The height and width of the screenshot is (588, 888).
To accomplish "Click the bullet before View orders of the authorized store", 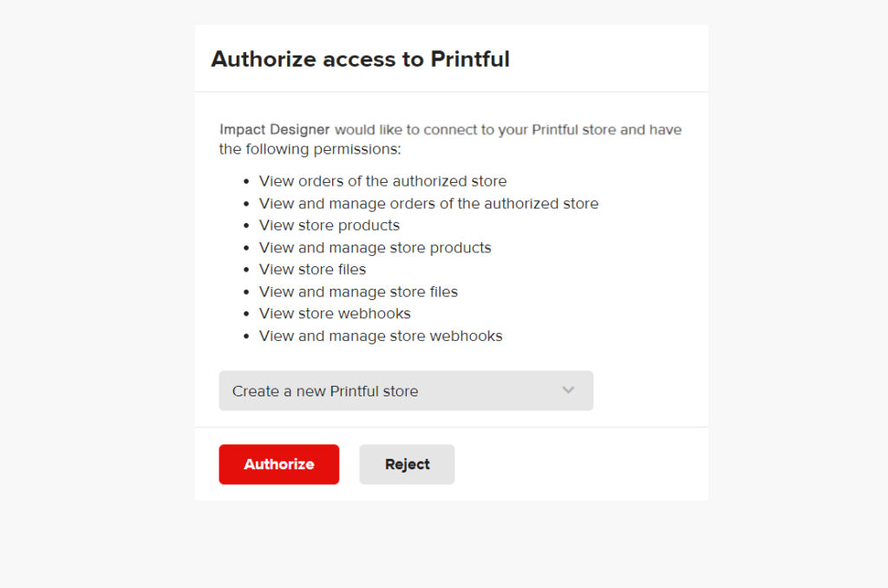I will pyautogui.click(x=246, y=182).
